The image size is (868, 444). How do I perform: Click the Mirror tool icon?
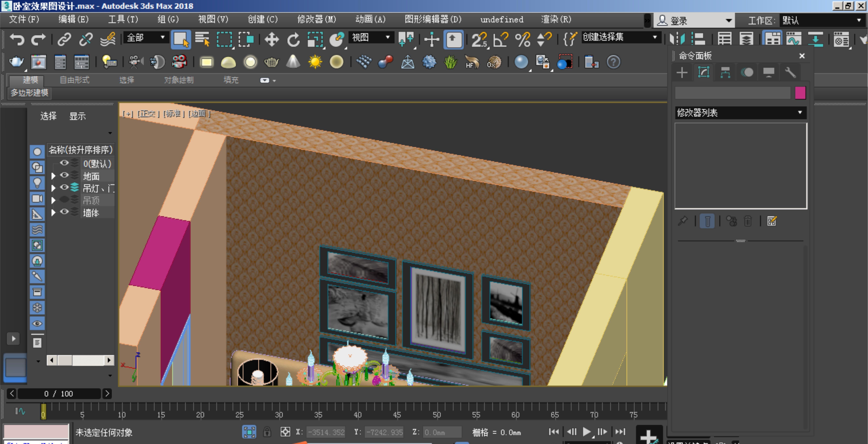[677, 39]
